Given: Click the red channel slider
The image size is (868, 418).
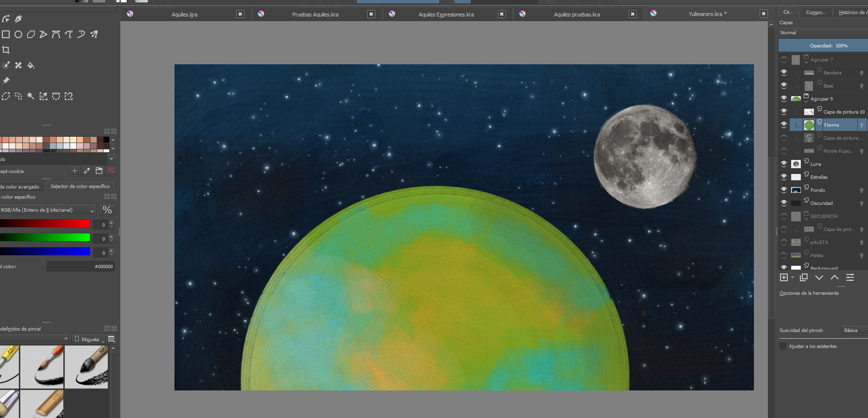Looking at the screenshot, I should (x=45, y=223).
